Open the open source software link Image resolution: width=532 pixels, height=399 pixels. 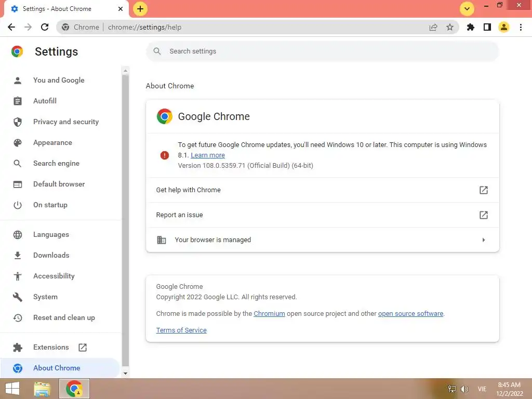coord(410,313)
